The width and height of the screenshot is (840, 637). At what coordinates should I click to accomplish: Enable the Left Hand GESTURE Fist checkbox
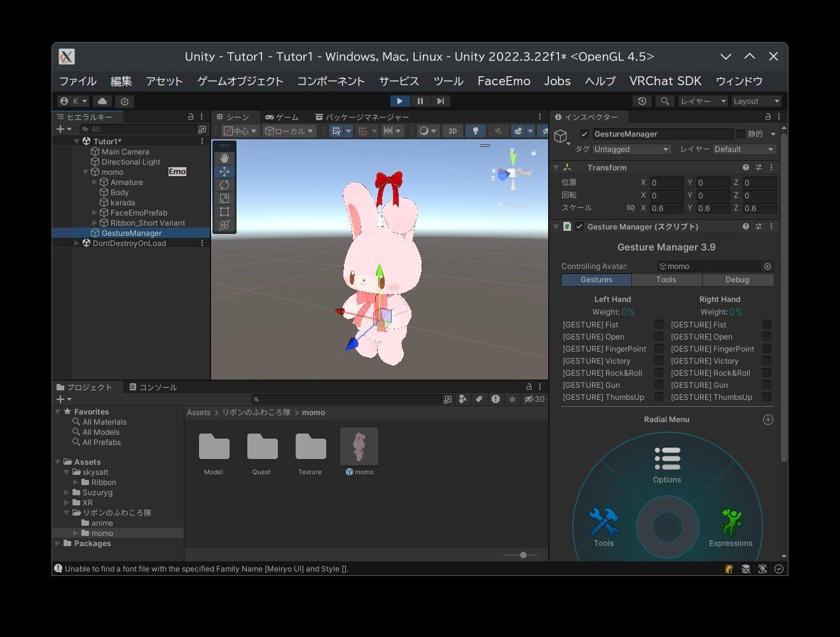coord(659,324)
